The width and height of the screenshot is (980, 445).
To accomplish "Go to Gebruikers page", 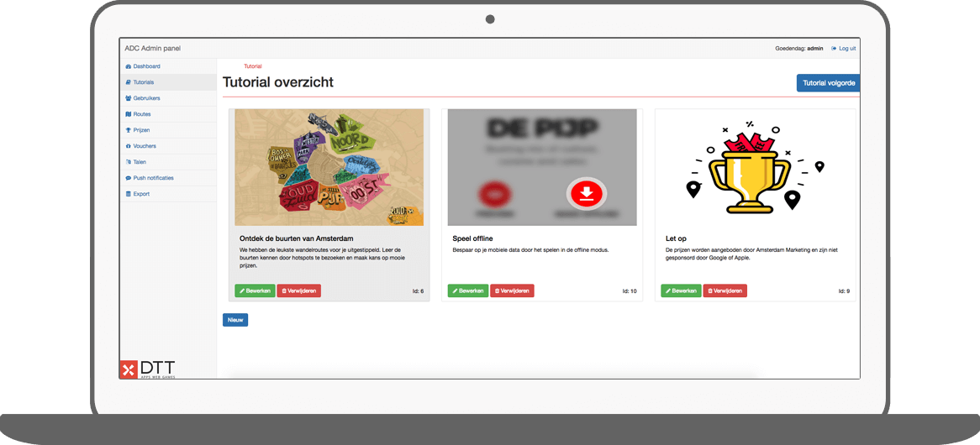I will 168,98.
